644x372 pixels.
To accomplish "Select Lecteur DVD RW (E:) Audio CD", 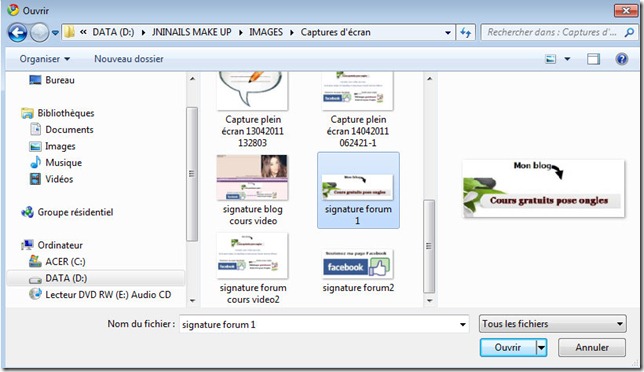I will [x=100, y=294].
